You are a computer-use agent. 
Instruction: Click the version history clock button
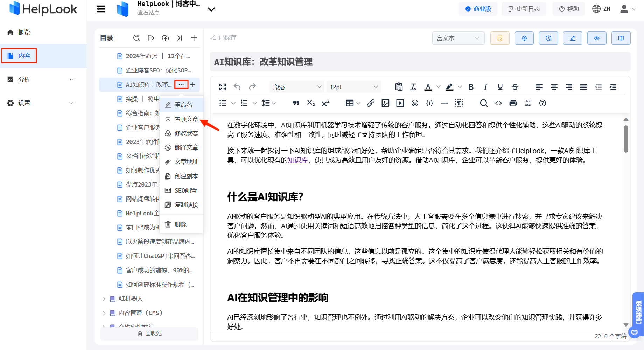pyautogui.click(x=548, y=38)
